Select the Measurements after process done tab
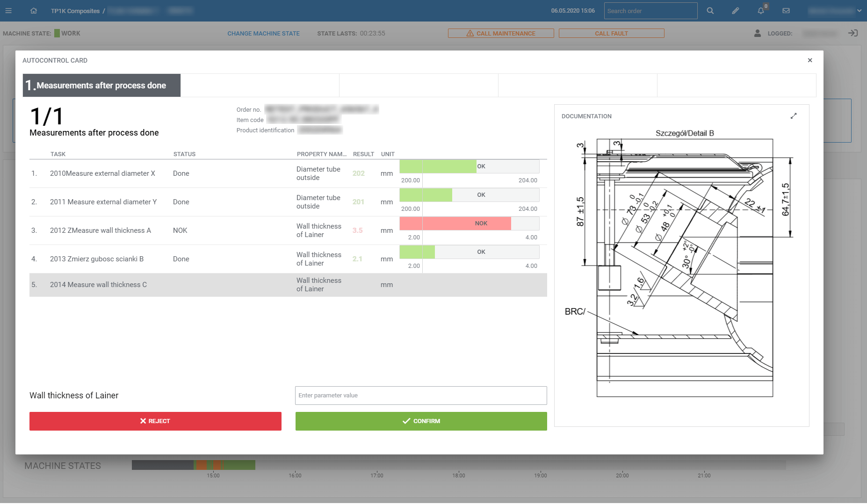 [x=101, y=86]
